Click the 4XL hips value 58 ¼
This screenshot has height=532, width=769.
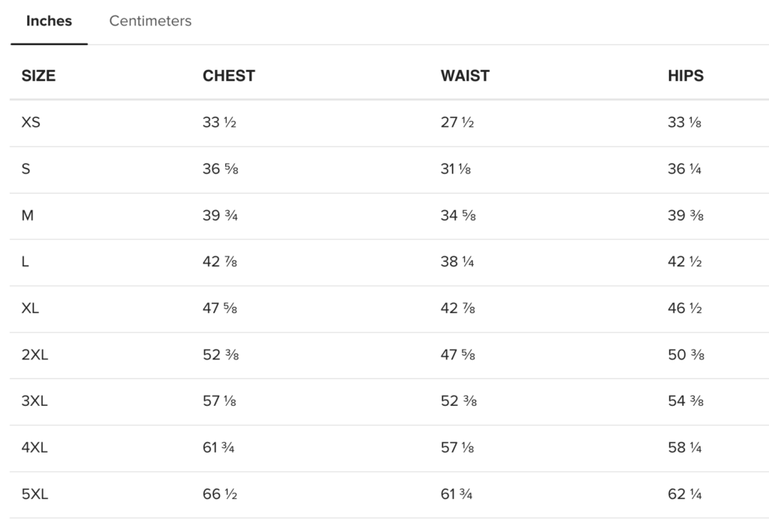(x=685, y=448)
